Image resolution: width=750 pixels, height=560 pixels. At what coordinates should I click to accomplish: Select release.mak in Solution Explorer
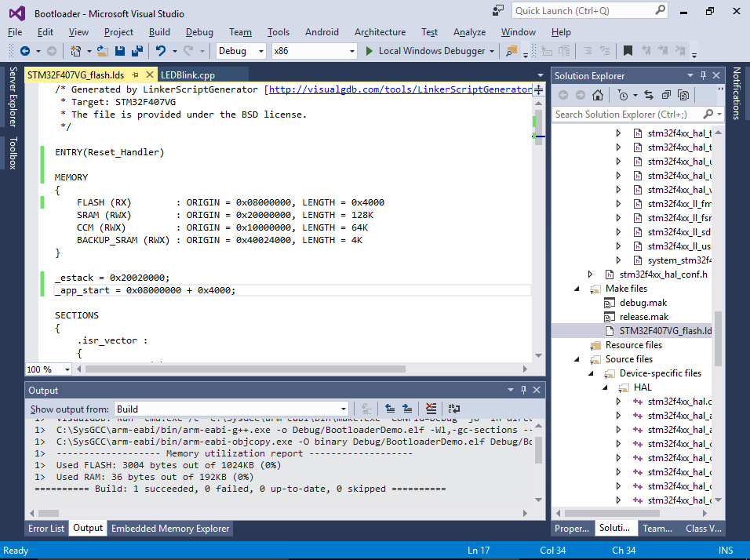[644, 317]
